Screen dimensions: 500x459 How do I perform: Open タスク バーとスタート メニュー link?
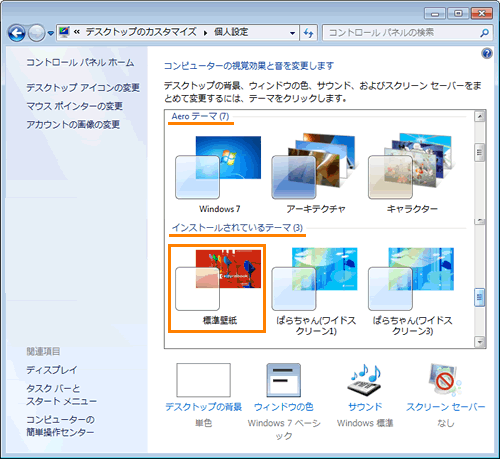pos(62,395)
